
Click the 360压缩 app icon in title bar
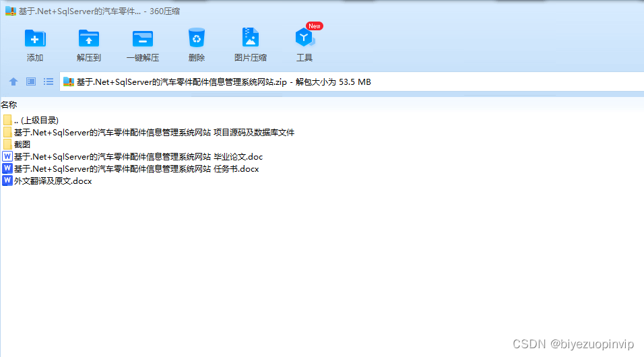point(11,11)
